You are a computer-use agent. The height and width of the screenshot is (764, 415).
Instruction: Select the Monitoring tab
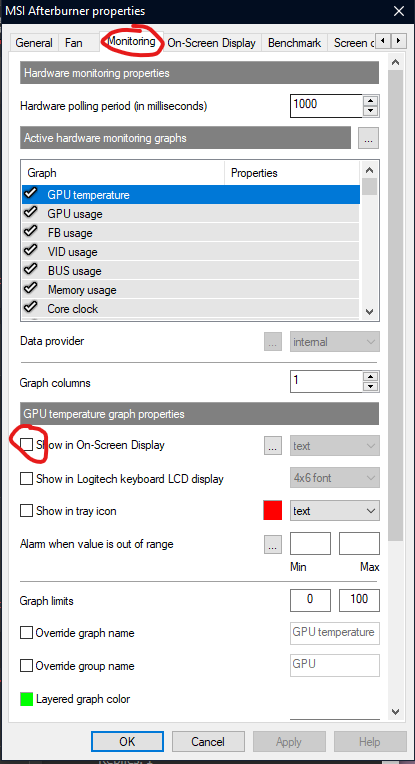point(132,41)
